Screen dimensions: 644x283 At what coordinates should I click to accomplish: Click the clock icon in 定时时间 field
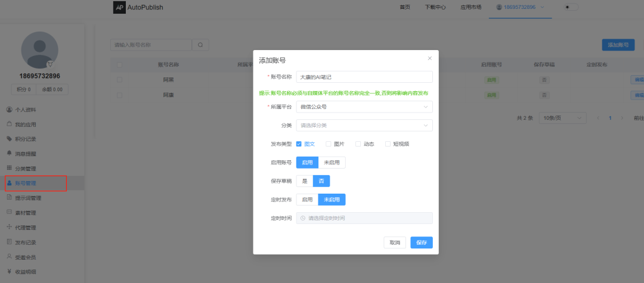click(303, 218)
